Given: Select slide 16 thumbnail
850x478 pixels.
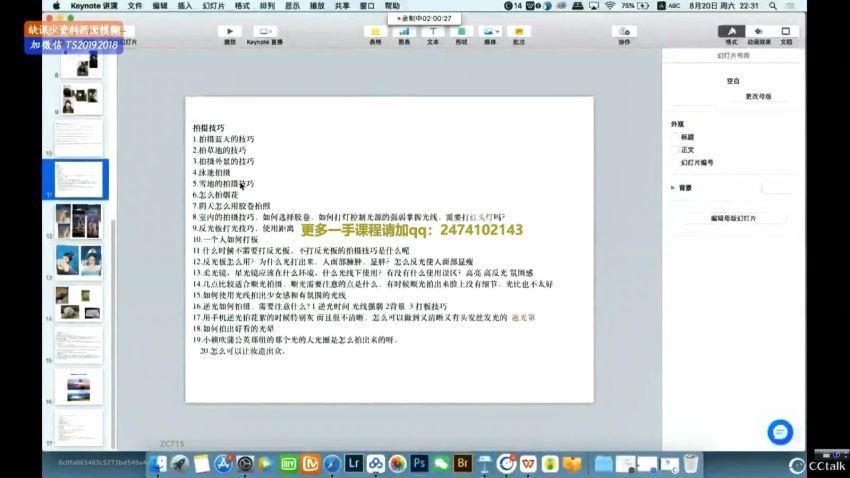Looking at the screenshot, I should (x=79, y=386).
